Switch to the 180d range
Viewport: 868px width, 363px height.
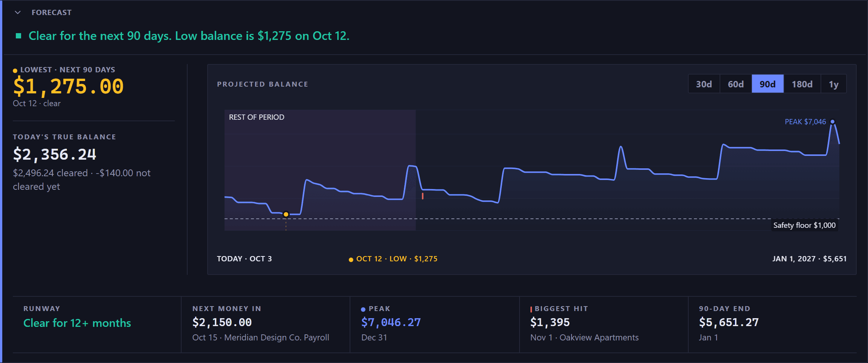pos(802,84)
